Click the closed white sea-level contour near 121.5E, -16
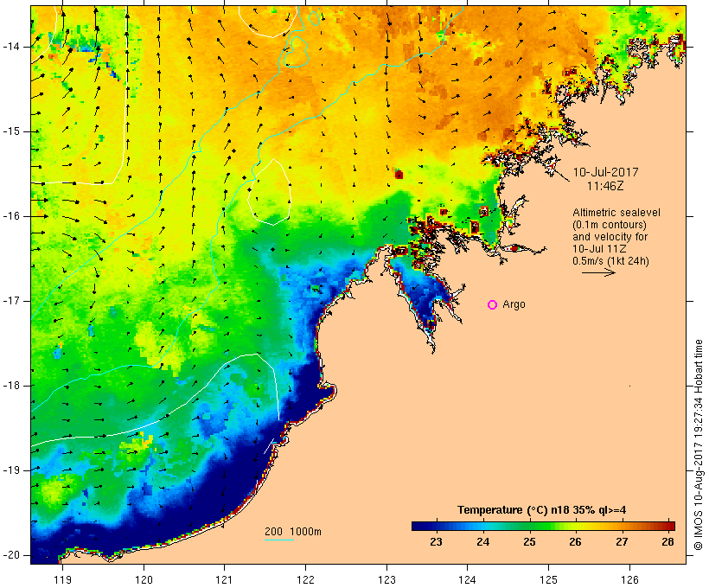 click(270, 192)
